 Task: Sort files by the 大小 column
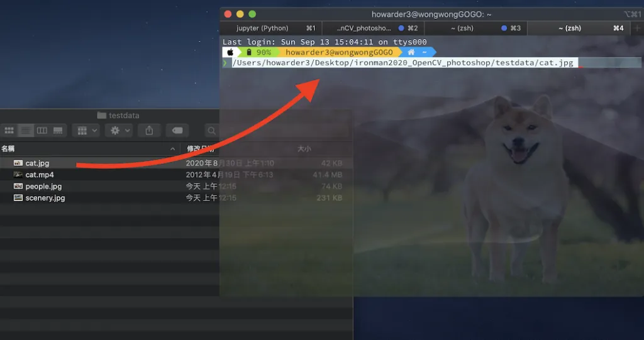coord(304,149)
